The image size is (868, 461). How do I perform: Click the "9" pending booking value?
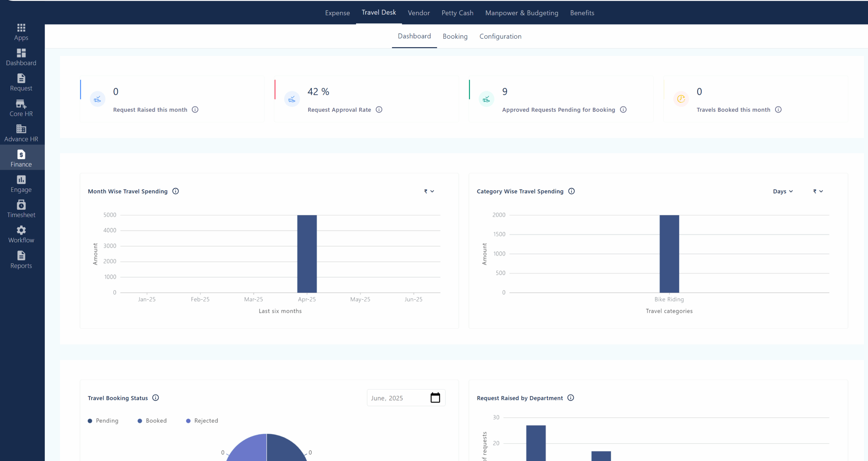[505, 92]
